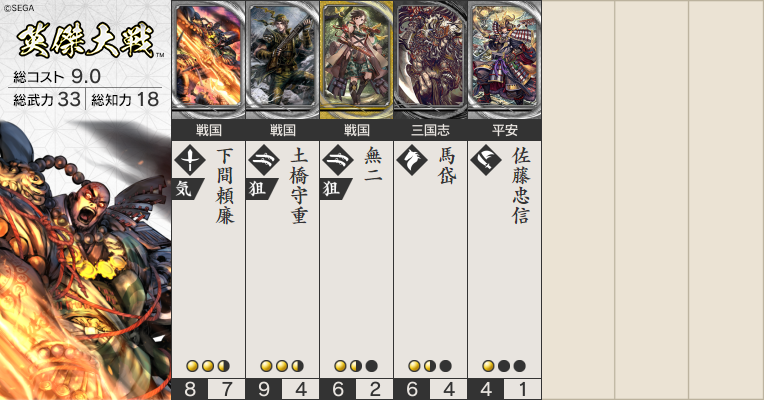Screen dimensions: 764x400
Task: Click the cavalry horse icon for 馬岱
Action: [x=412, y=160]
